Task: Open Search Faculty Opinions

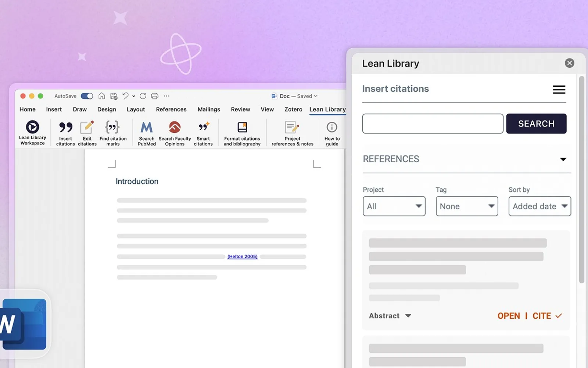Action: point(175,134)
